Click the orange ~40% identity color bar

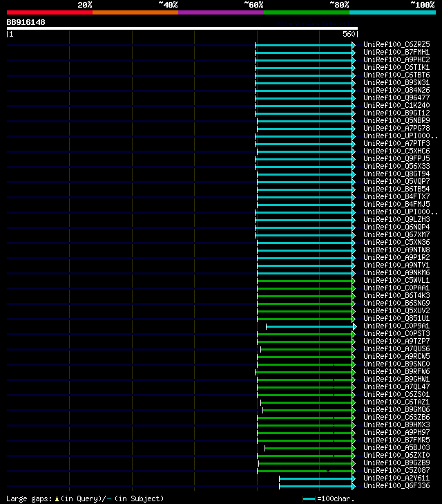(135, 12)
